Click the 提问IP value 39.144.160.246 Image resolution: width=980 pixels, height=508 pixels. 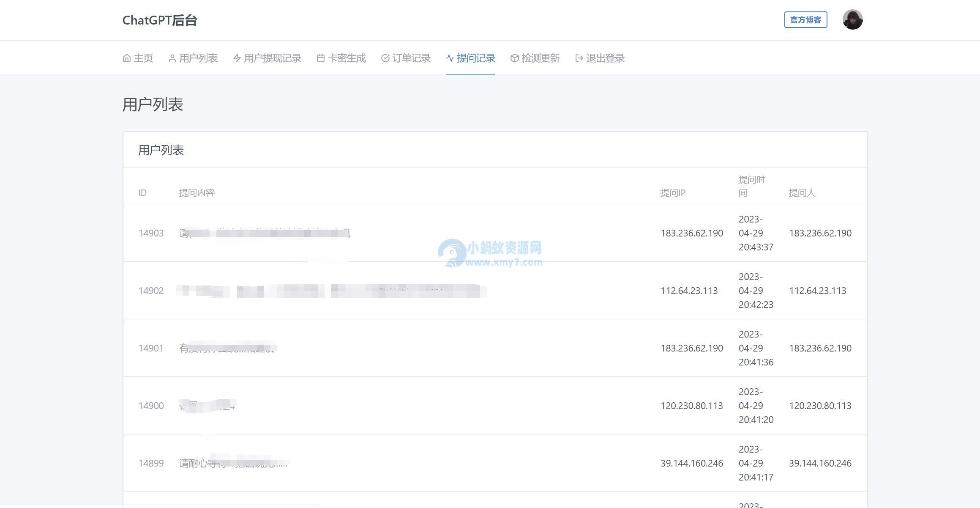click(x=692, y=463)
